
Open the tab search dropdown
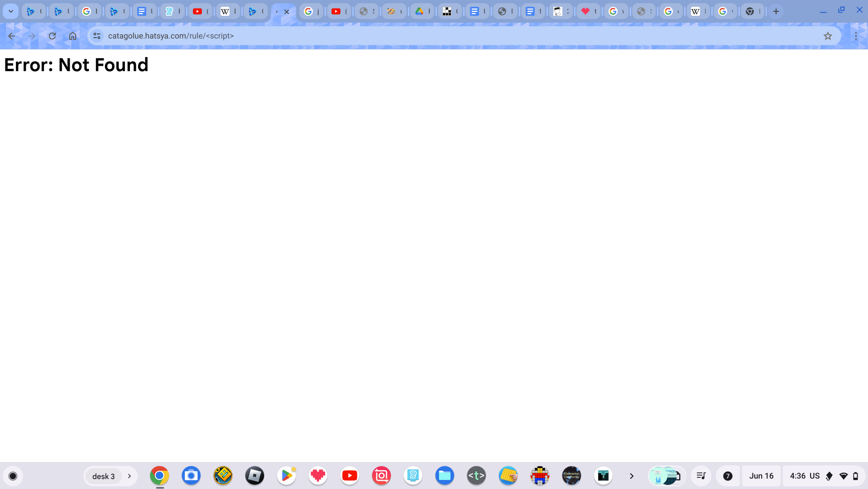tap(10, 11)
